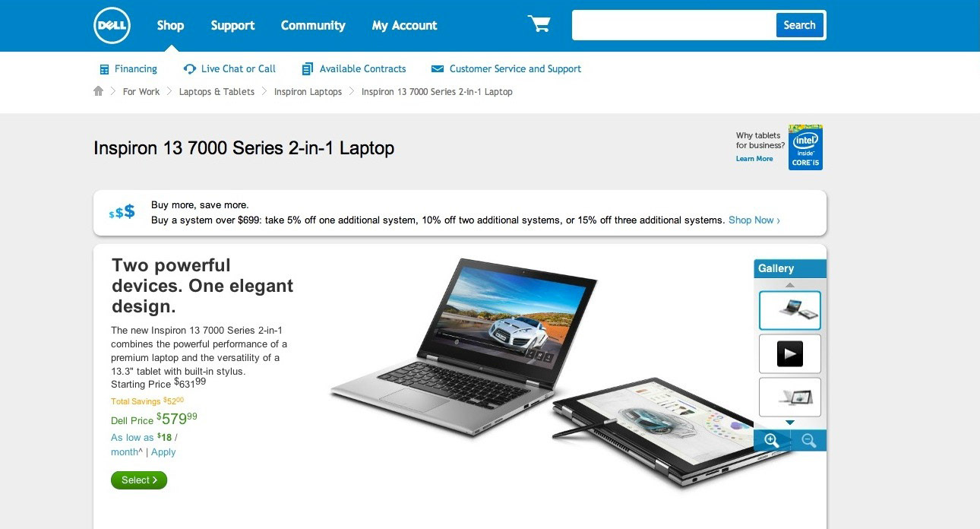980x529 pixels.
Task: Click the Search button
Action: (x=799, y=25)
